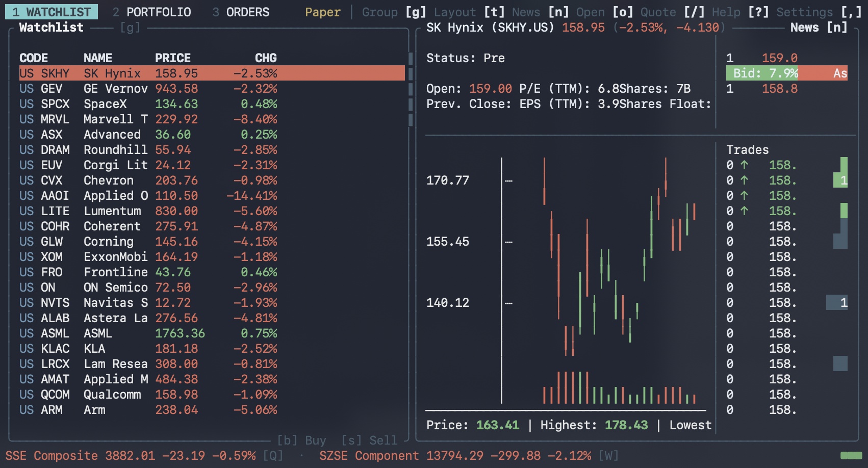Select the ASX Advanced row
868x468 pixels.
pos(212,134)
